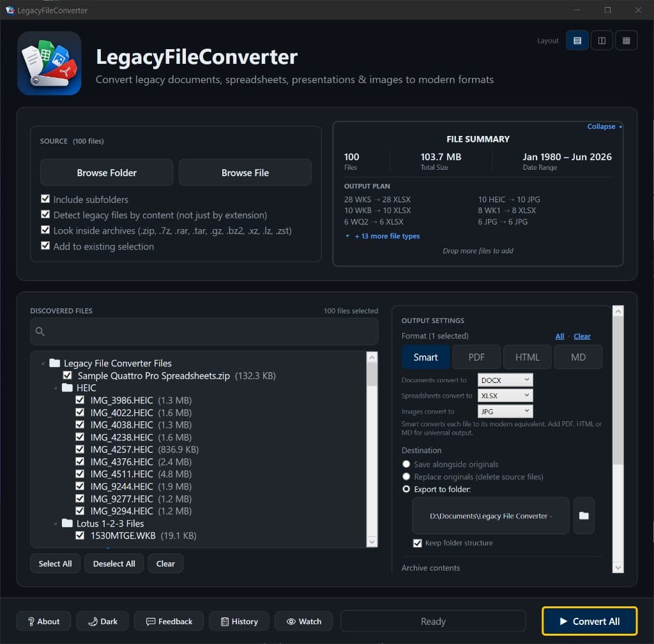This screenshot has width=654, height=644.
Task: Collapse the HEIC folder node
Action: click(x=56, y=388)
